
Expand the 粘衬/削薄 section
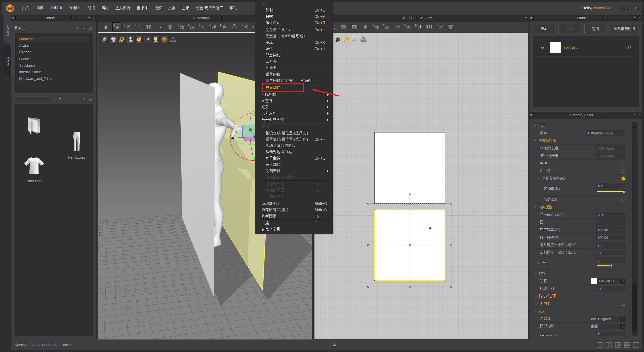(535, 296)
